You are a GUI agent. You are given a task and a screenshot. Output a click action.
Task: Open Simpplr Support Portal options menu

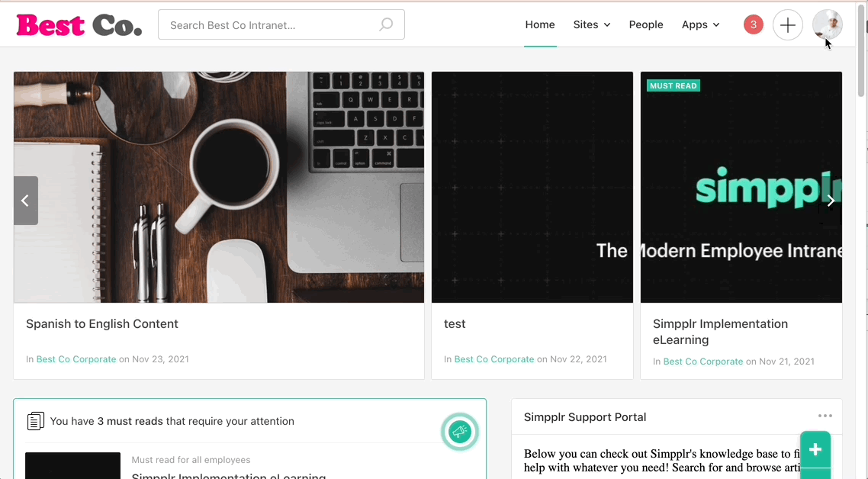point(825,416)
